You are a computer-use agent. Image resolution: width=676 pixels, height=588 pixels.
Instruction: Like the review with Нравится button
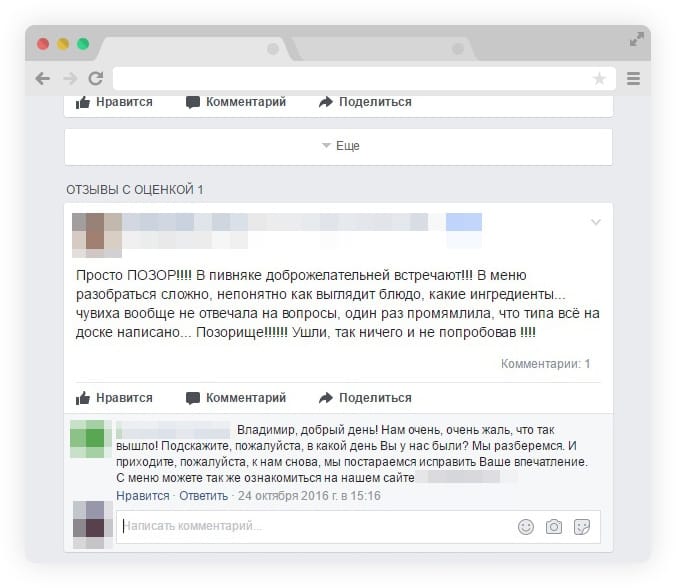click(114, 398)
